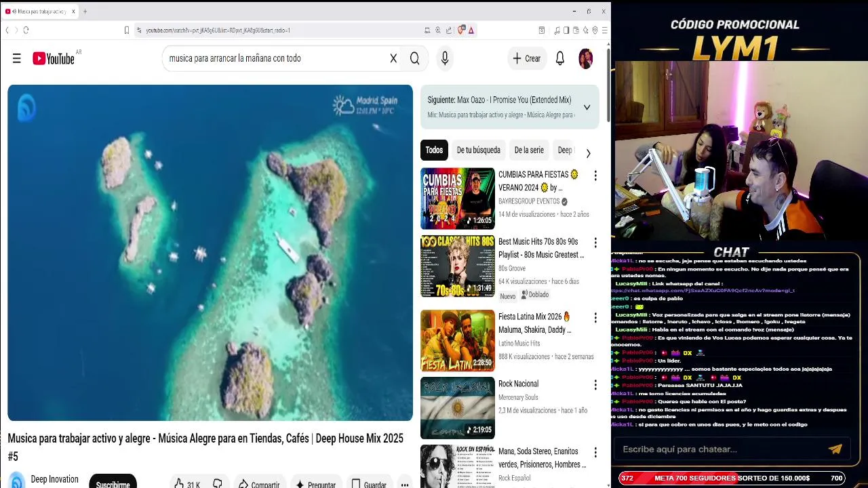Select the Deep filter chip
The image size is (868, 488).
[565, 150]
